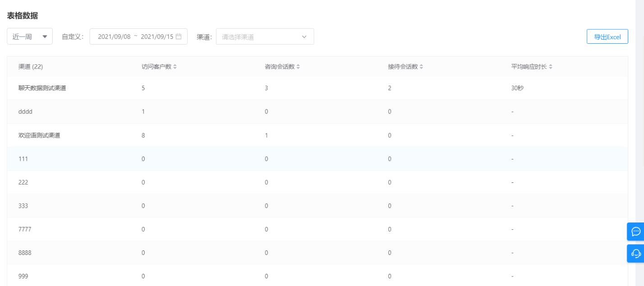Click the 30秒 average response value
This screenshot has width=644, height=286.
[517, 88]
